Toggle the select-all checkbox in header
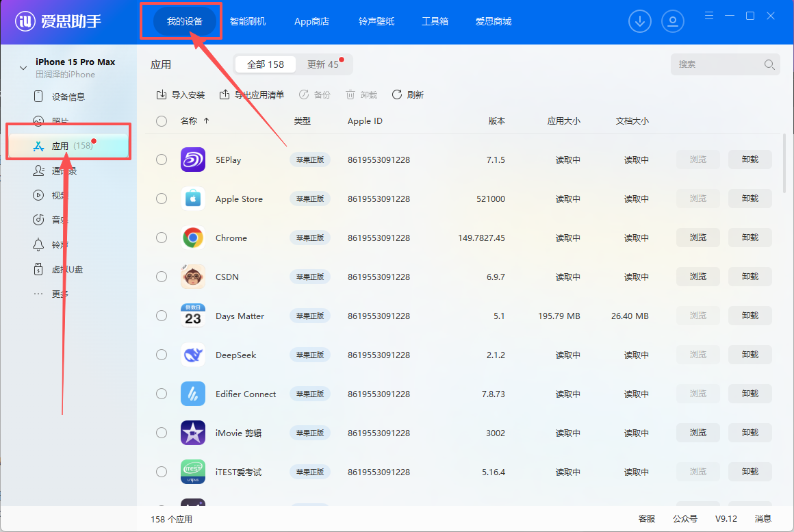Viewport: 794px width, 532px height. click(x=162, y=121)
